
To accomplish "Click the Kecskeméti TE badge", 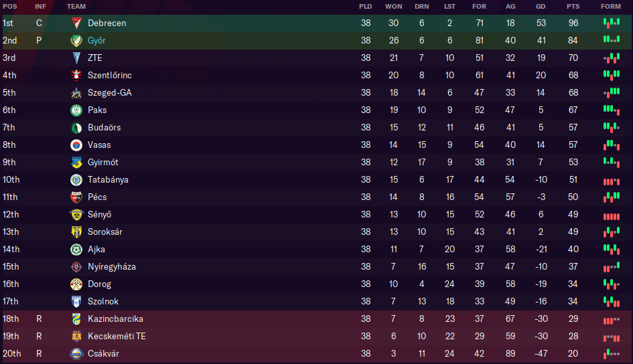I will click(76, 336).
